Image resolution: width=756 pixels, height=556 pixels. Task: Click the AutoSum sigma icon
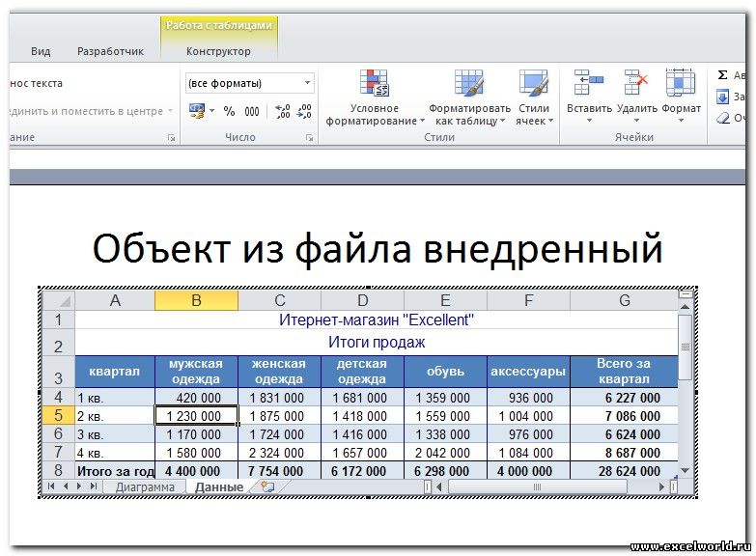pos(722,75)
